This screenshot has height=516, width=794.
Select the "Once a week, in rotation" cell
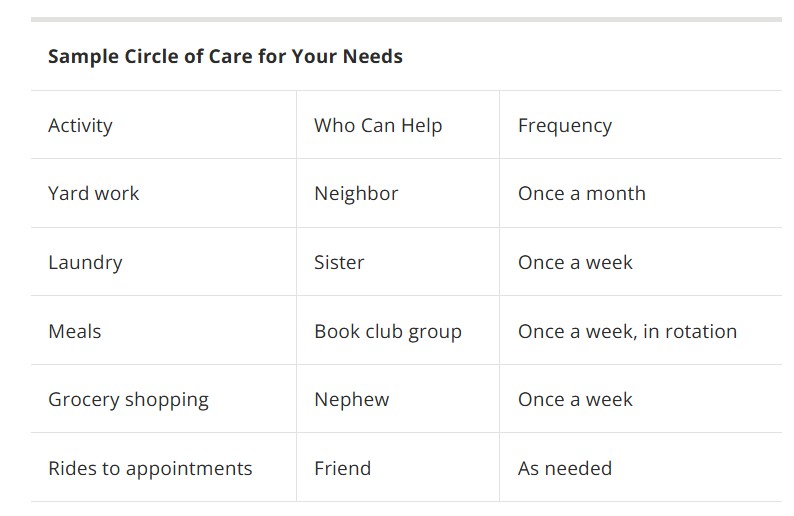coord(627,331)
